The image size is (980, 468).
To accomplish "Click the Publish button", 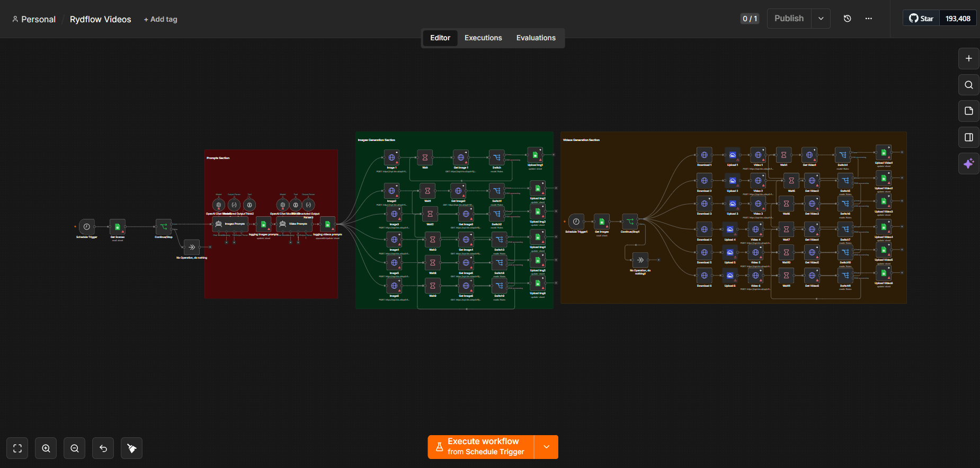I will (x=789, y=19).
